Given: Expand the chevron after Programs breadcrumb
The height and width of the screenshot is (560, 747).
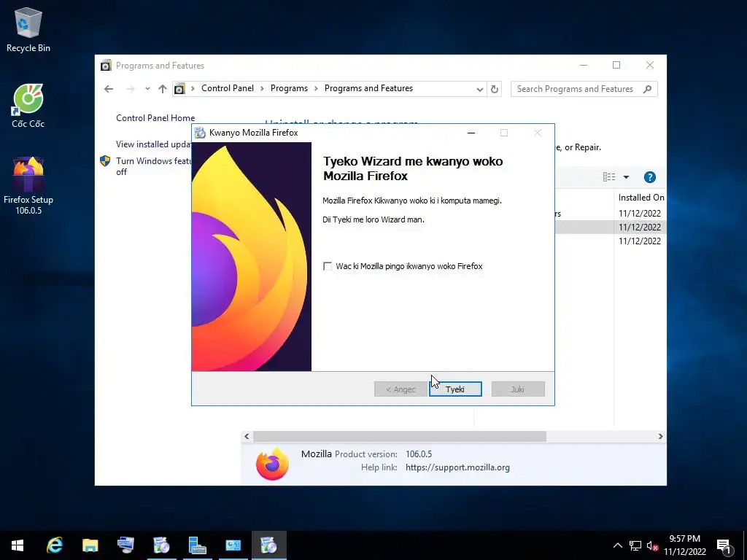Looking at the screenshot, I should (x=316, y=88).
